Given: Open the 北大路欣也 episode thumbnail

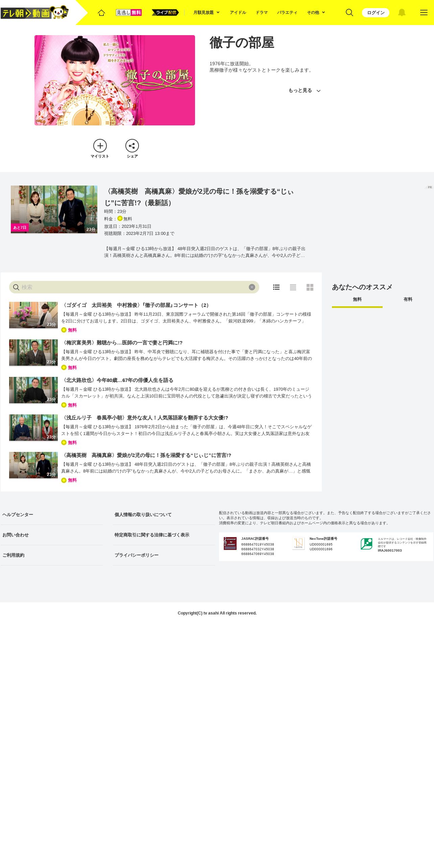Looking at the screenshot, I should click(33, 390).
